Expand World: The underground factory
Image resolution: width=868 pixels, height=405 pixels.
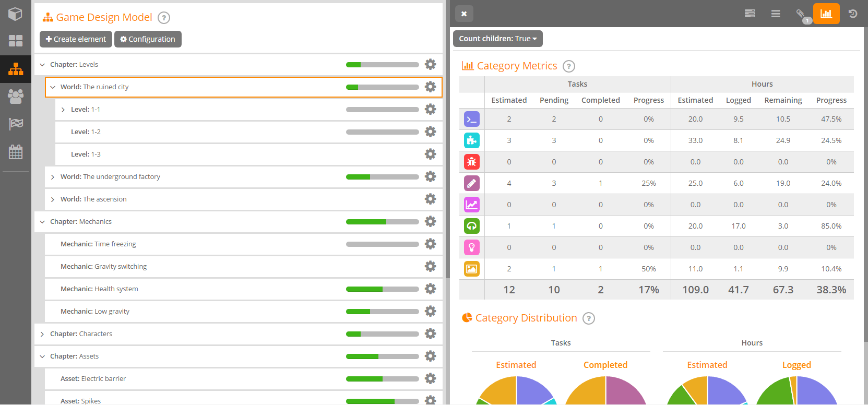(53, 177)
